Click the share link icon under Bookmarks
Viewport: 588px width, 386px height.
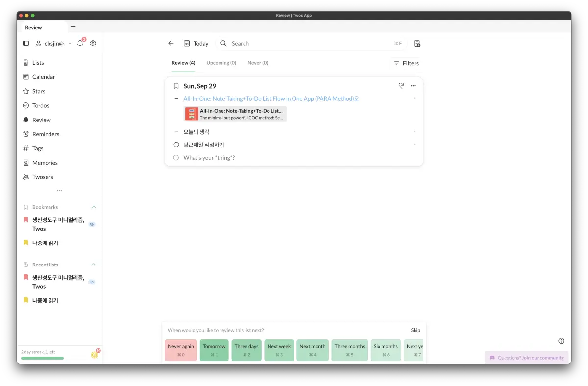pos(92,224)
